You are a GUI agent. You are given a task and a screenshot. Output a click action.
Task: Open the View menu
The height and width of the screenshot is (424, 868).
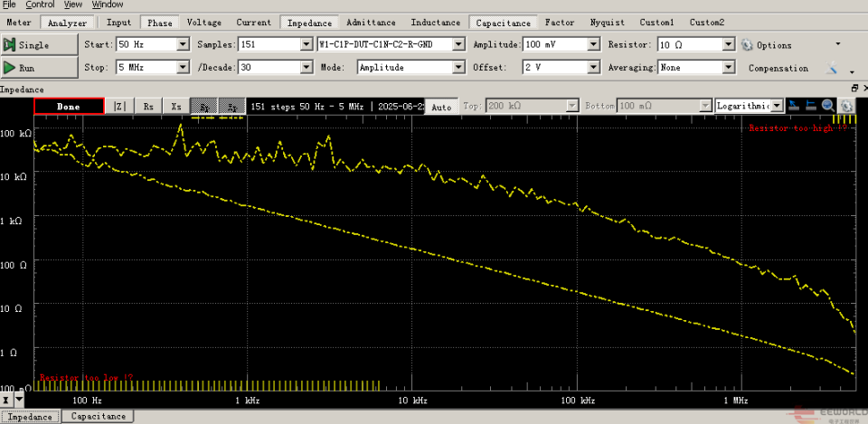pyautogui.click(x=72, y=5)
